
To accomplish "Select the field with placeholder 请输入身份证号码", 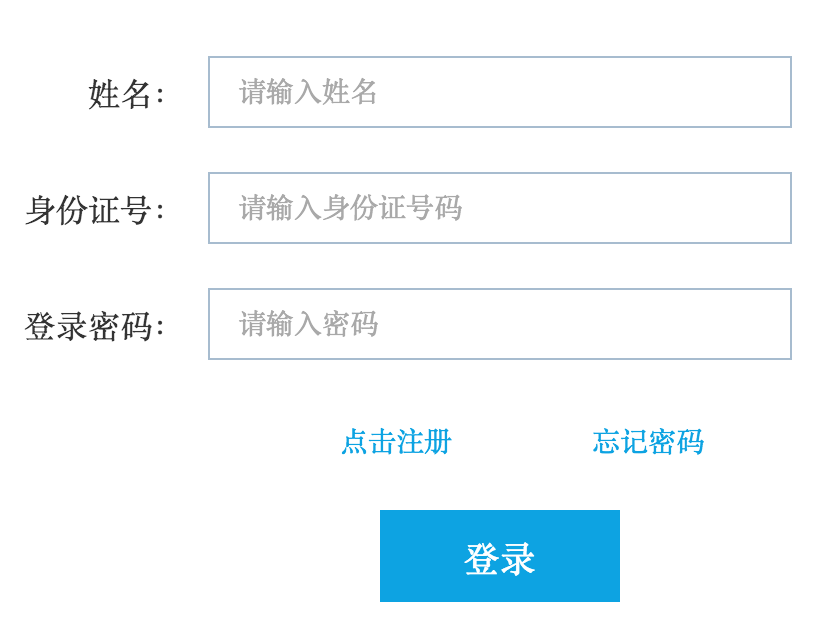I will click(x=499, y=208).
